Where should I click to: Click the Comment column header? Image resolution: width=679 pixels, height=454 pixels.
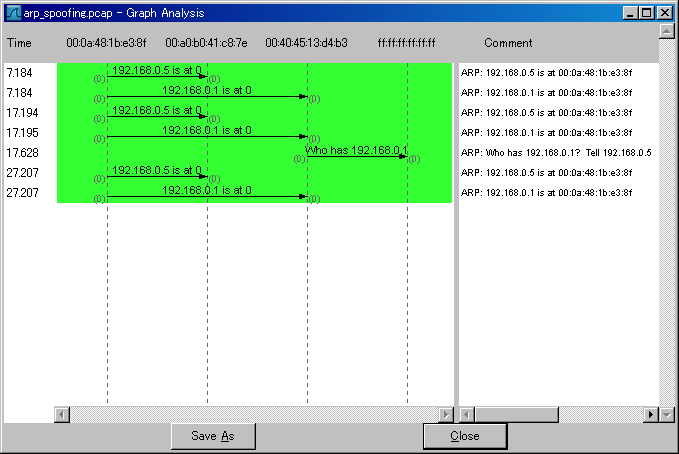[x=508, y=44]
